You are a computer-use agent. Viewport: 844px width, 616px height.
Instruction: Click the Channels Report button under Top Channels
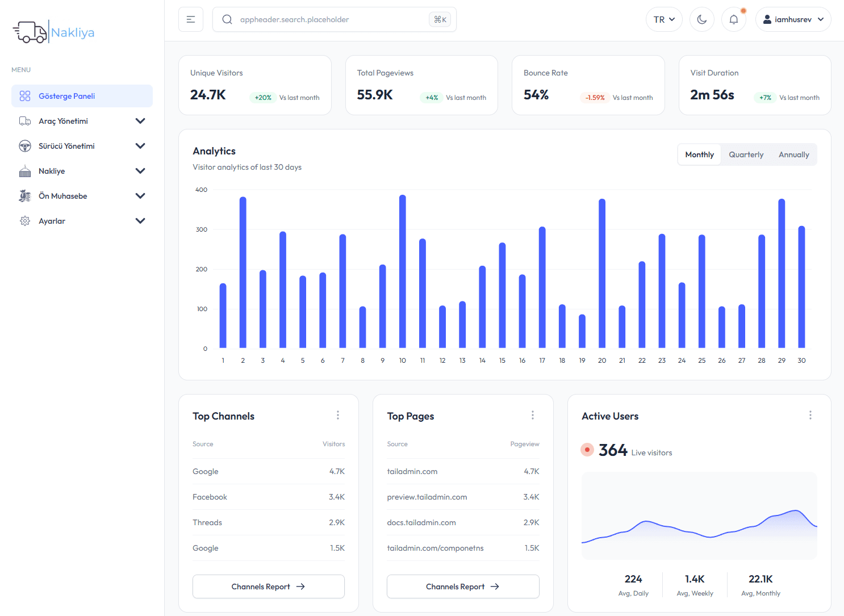[268, 586]
